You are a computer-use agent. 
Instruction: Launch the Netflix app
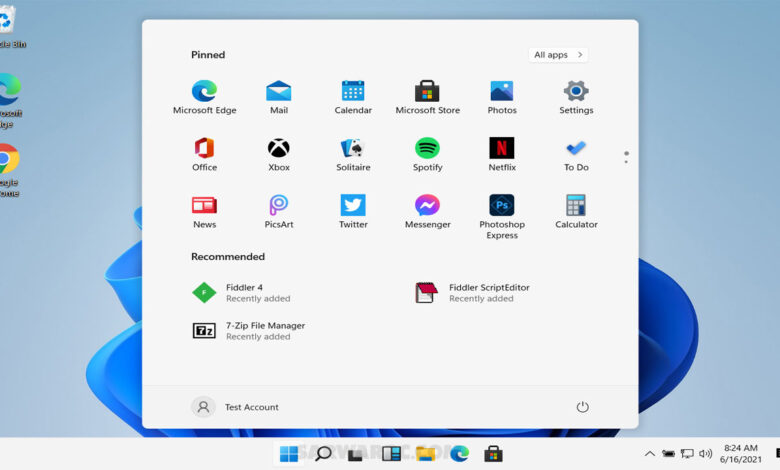502,155
